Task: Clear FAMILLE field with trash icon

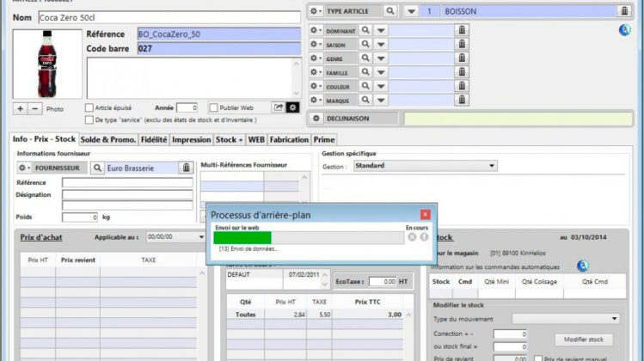Action: click(462, 72)
